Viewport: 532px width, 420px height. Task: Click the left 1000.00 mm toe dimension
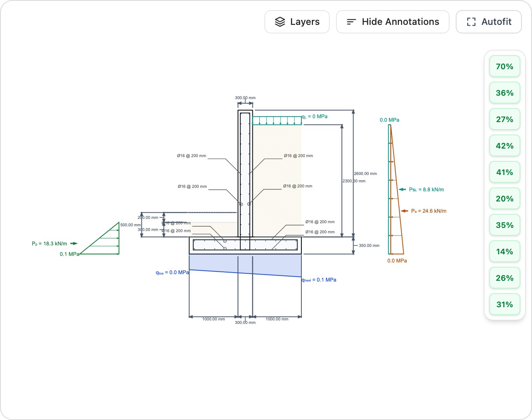pyautogui.click(x=213, y=319)
